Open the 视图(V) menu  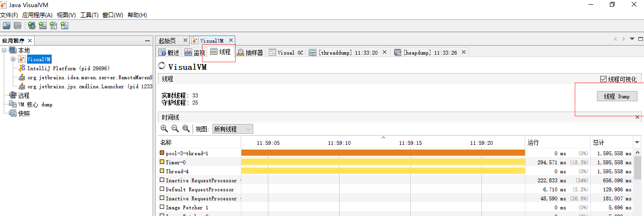pos(66,15)
